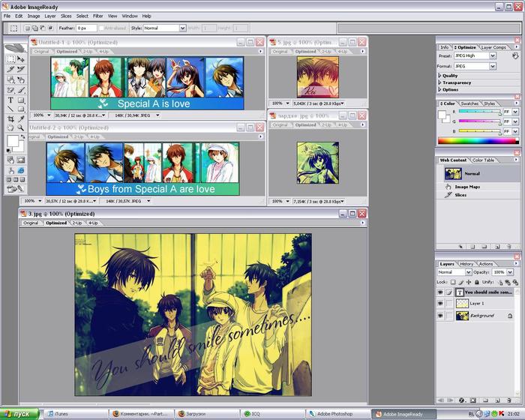Select the Line tool
The image size is (525, 420).
click(10, 109)
